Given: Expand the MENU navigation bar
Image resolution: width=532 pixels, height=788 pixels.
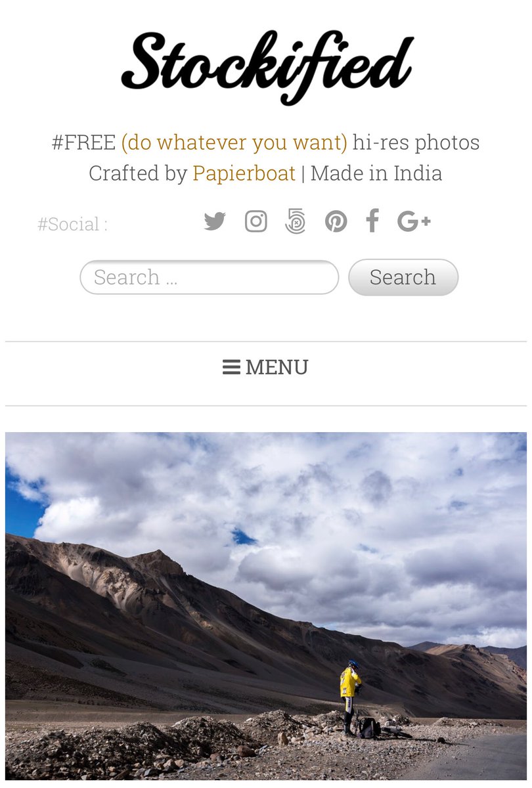Looking at the screenshot, I should [x=266, y=374].
